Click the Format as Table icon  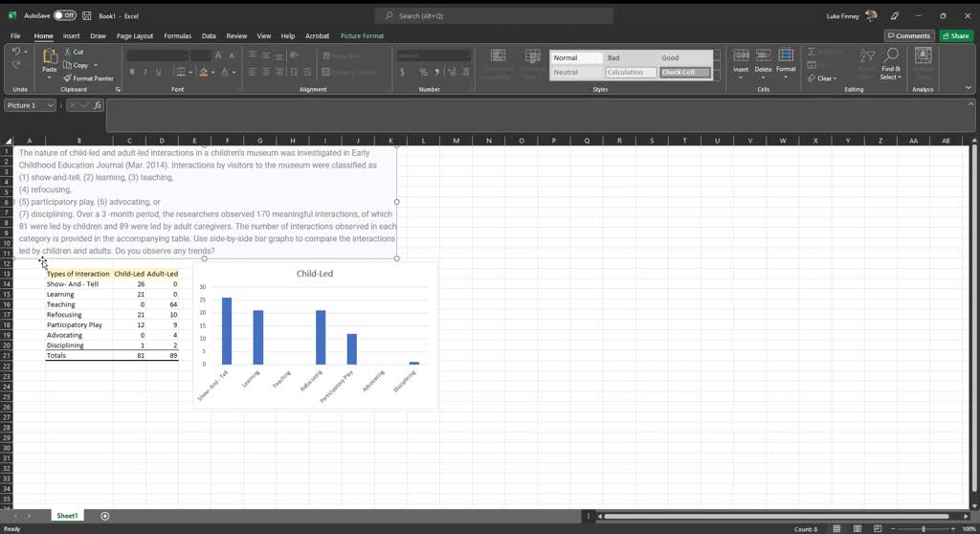(x=532, y=56)
